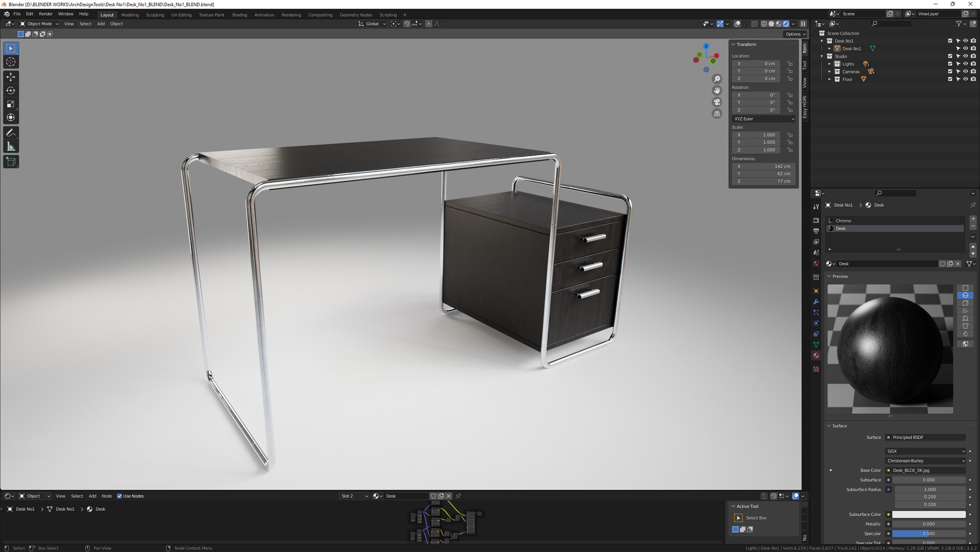
Task: Click the Principled BSDF surface button
Action: (926, 437)
